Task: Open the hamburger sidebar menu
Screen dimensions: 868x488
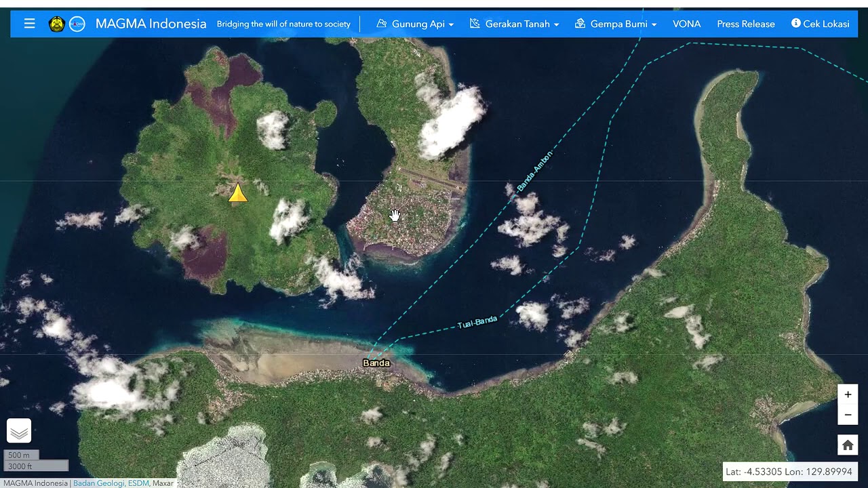Action: tap(29, 24)
